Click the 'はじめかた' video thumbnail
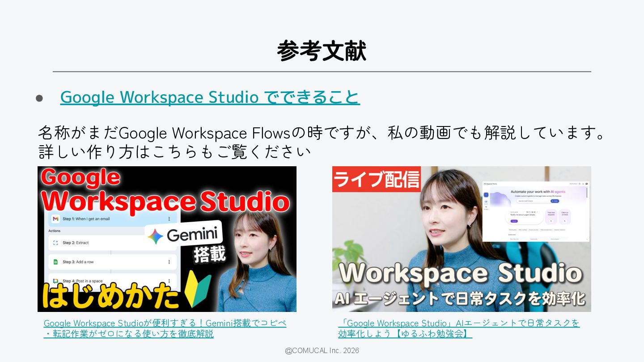The image size is (644, 362). (x=167, y=239)
